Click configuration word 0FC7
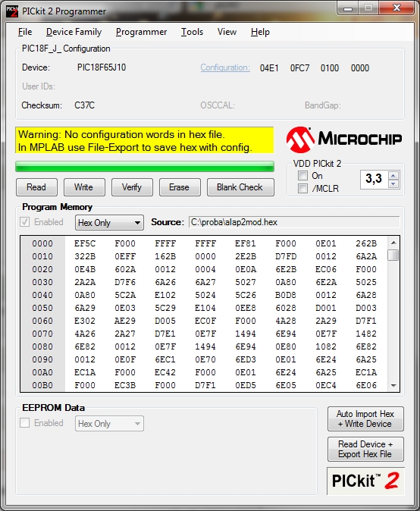Image resolution: width=420 pixels, height=511 pixels. [x=299, y=68]
